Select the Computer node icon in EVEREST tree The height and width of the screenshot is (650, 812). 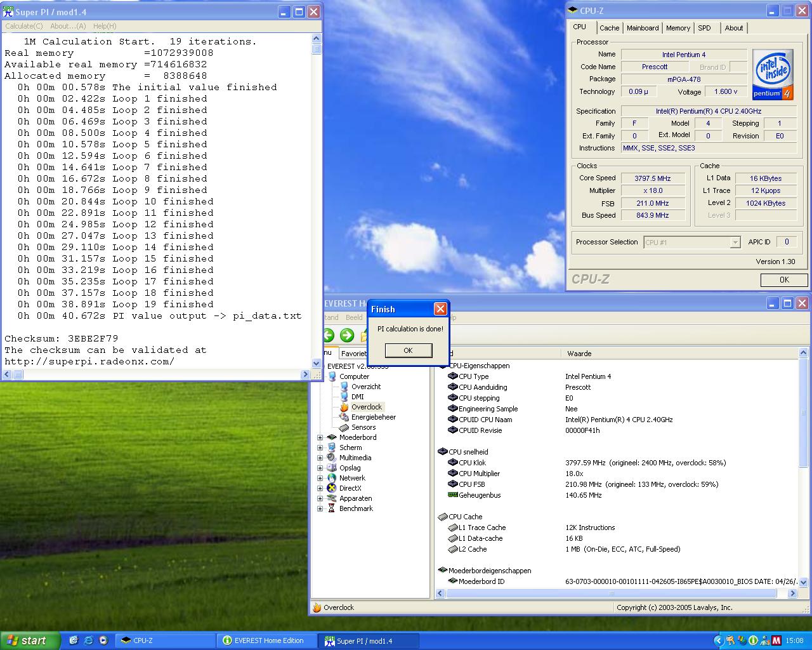click(x=332, y=376)
